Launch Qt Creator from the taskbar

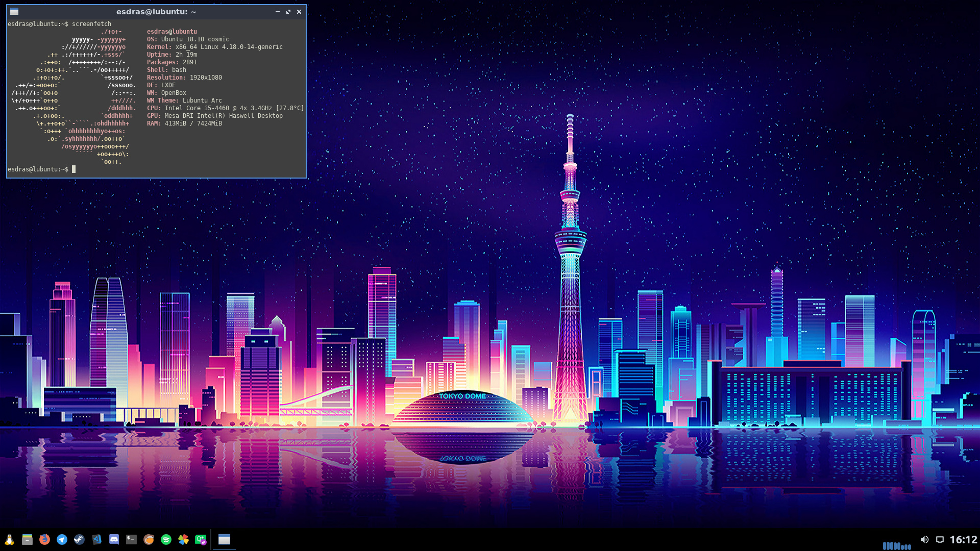[201, 540]
